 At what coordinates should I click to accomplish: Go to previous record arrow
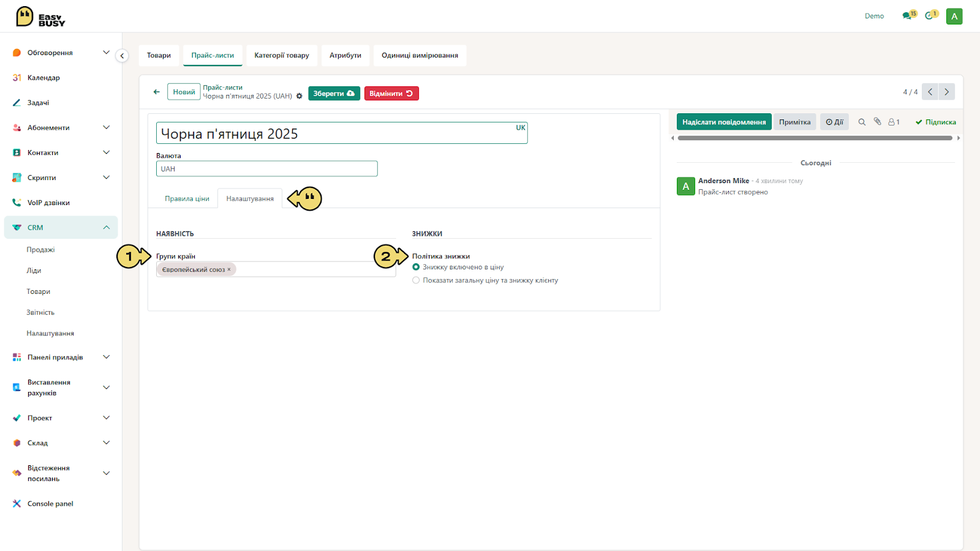[x=930, y=92]
